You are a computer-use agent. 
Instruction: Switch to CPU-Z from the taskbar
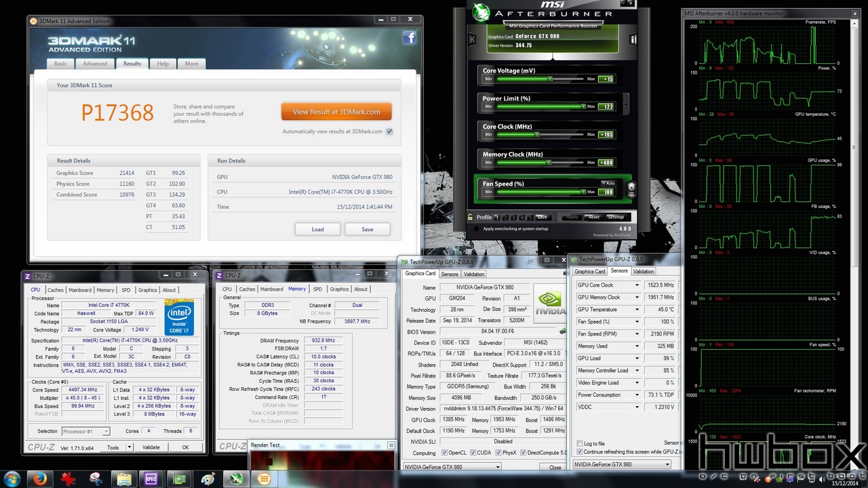(152, 479)
